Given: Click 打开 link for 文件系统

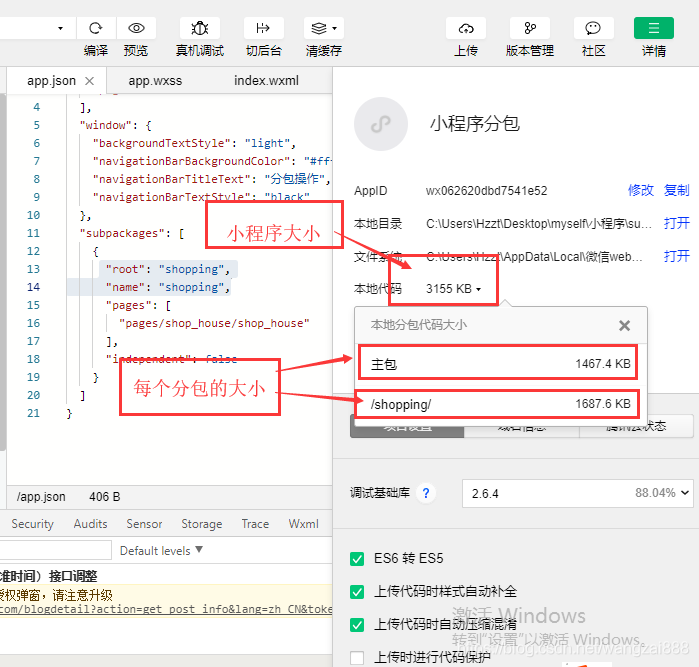Looking at the screenshot, I should click(x=676, y=256).
